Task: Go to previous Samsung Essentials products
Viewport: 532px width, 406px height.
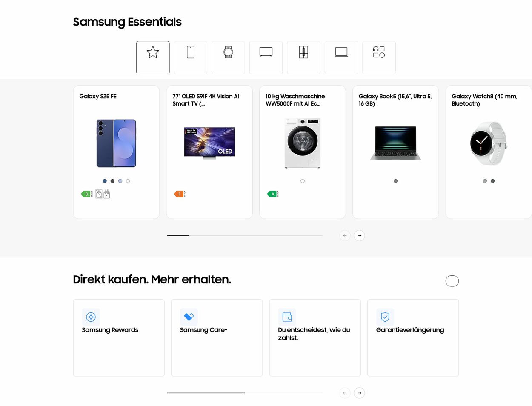Action: tap(345, 235)
